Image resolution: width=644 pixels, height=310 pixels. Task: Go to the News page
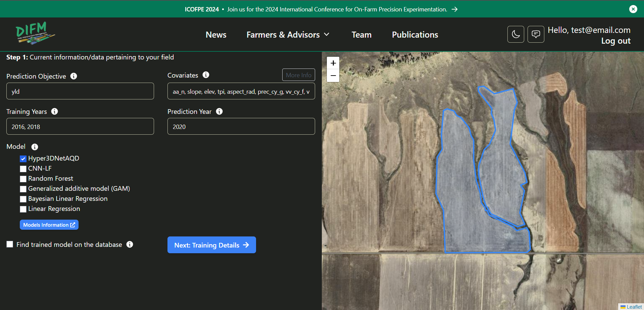(216, 35)
